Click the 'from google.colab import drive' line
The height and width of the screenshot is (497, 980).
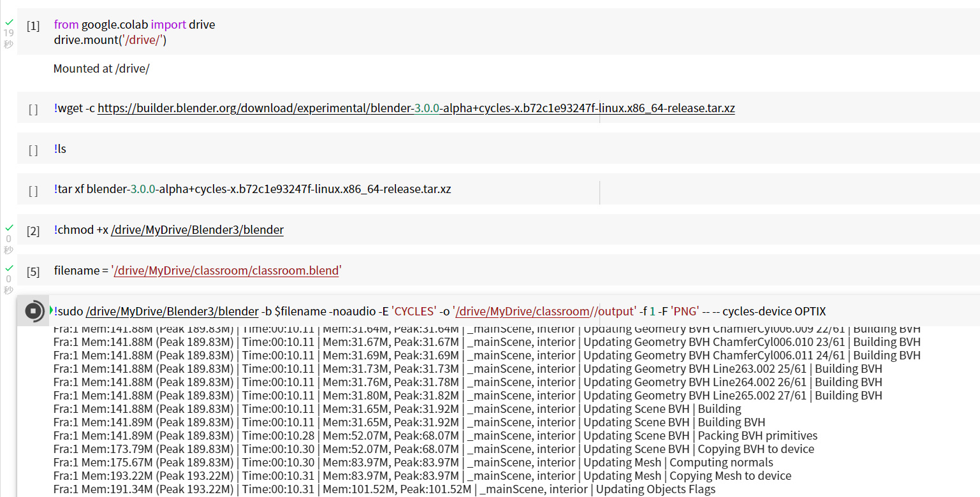135,25
